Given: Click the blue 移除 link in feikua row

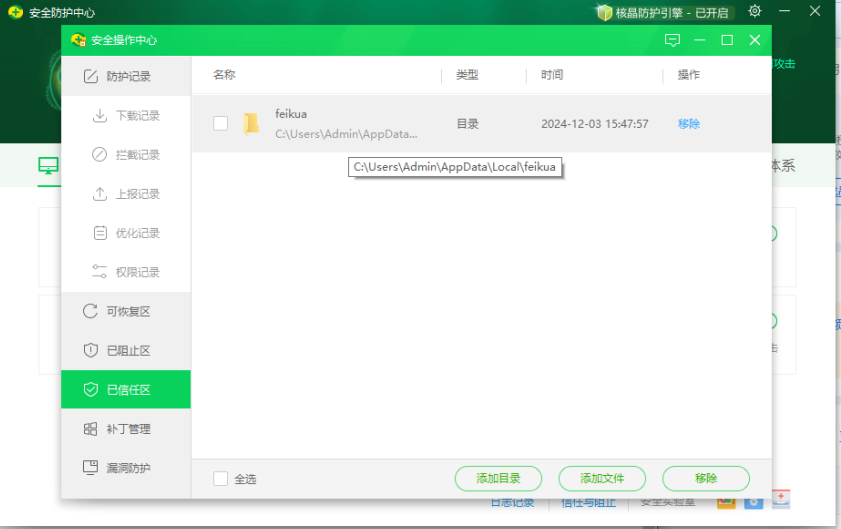Looking at the screenshot, I should click(x=689, y=124).
